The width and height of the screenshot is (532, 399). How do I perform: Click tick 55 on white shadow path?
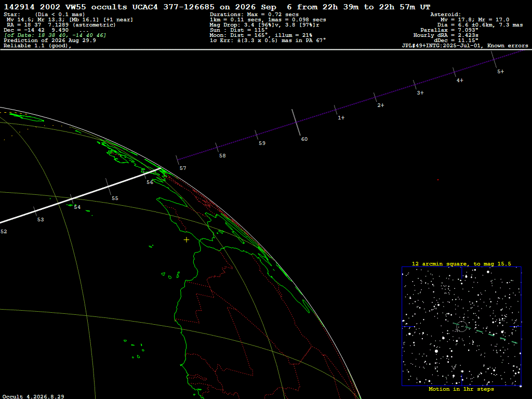pyautogui.click(x=108, y=187)
